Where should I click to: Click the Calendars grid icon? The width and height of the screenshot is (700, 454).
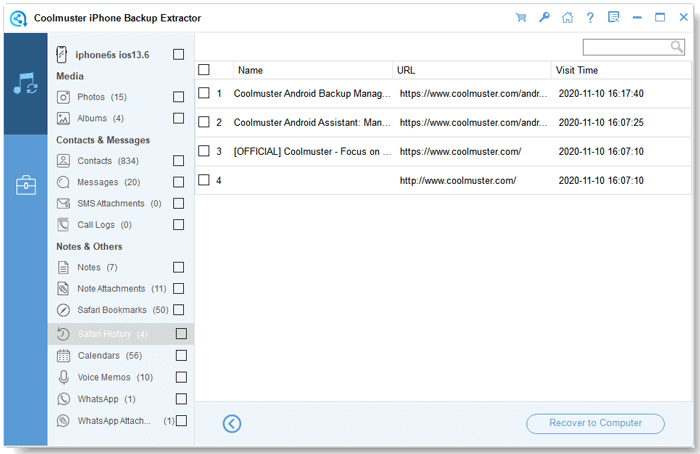(63, 356)
